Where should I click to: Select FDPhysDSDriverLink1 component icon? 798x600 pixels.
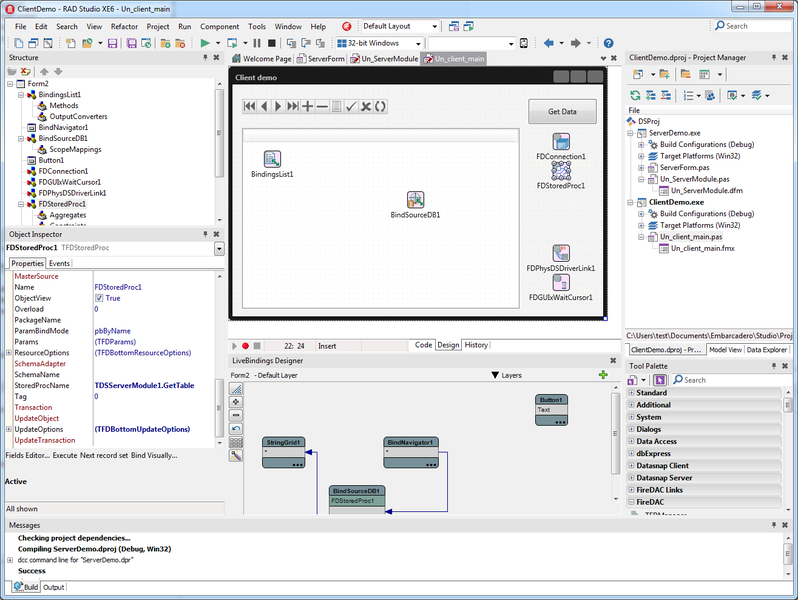(x=561, y=253)
